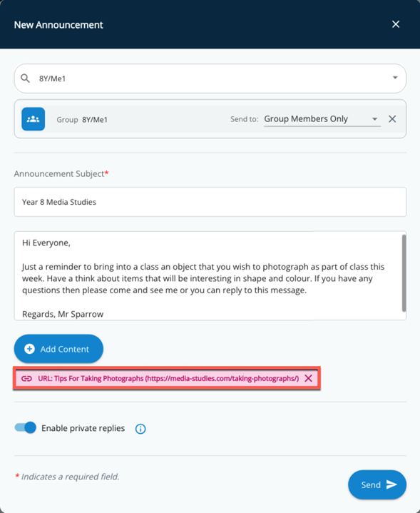Image resolution: width=420 pixels, height=513 pixels.
Task: Close the New Announcement dialog
Action: point(396,24)
